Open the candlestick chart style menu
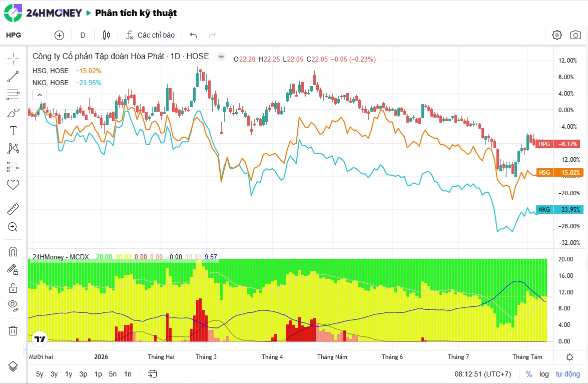588x384 pixels. 107,35
